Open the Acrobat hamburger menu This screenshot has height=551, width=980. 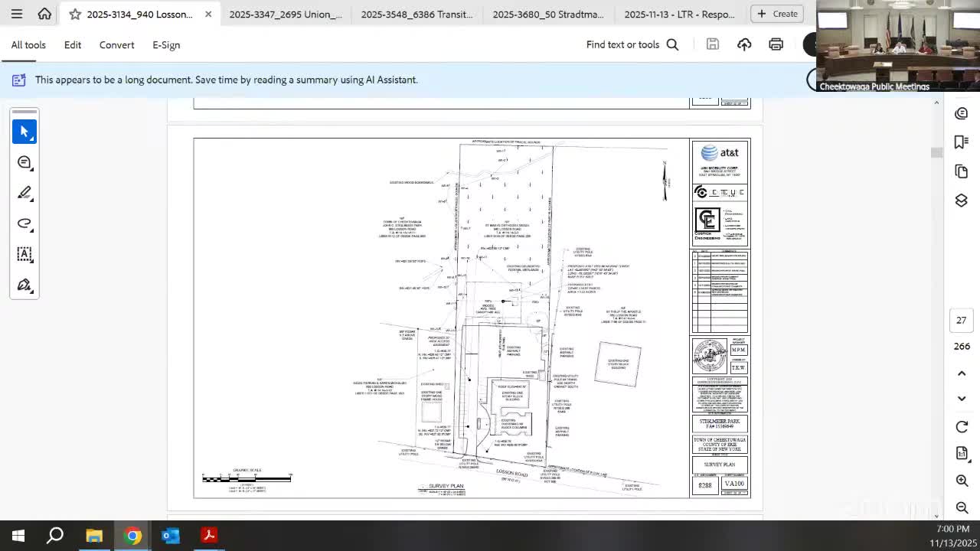coord(17,14)
